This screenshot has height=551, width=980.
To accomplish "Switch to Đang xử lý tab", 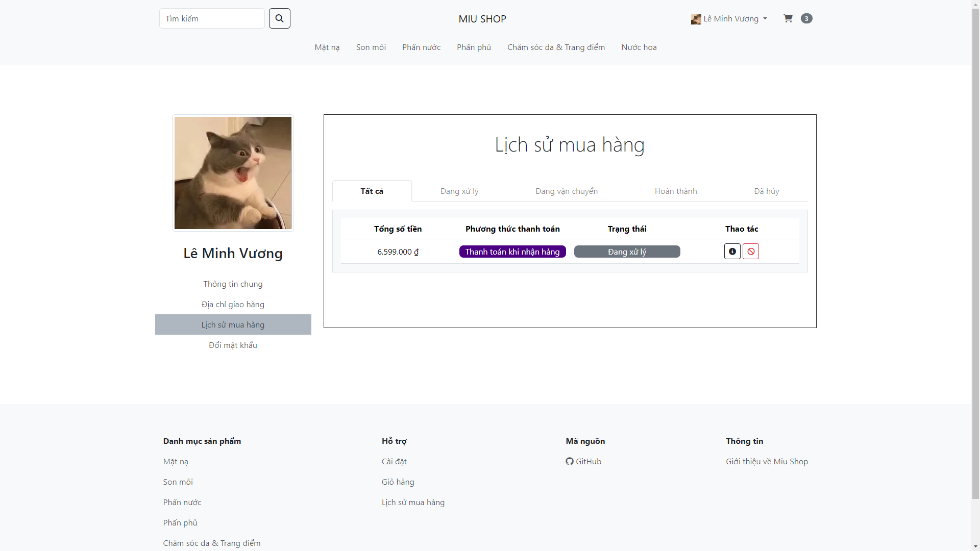I will click(x=459, y=191).
